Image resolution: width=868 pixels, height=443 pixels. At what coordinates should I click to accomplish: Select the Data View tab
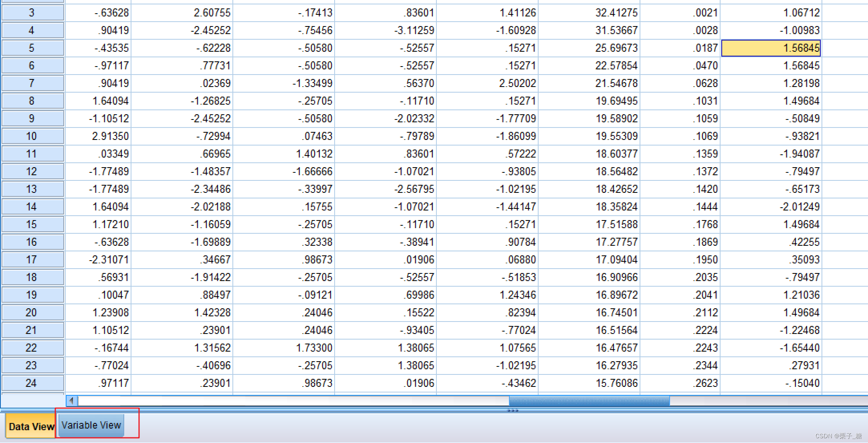(31, 427)
